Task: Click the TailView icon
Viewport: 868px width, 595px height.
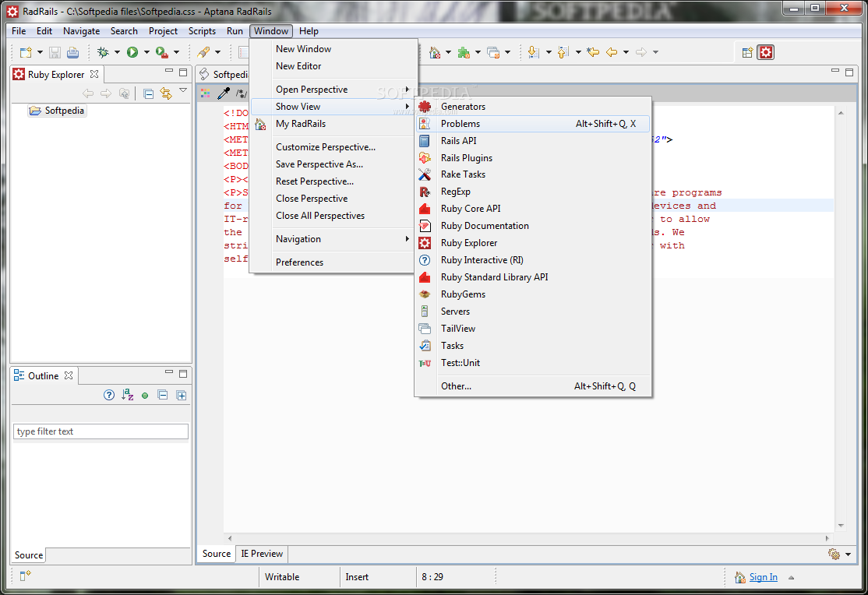Action: pos(425,329)
